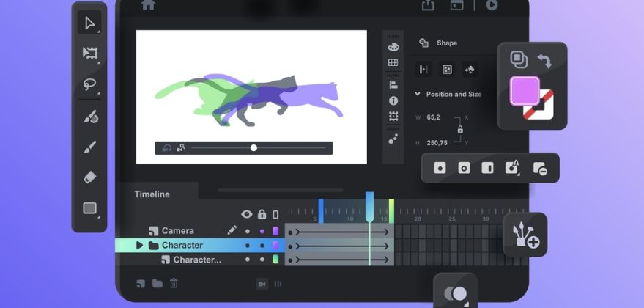Select the Free Transform tool

tap(89, 53)
